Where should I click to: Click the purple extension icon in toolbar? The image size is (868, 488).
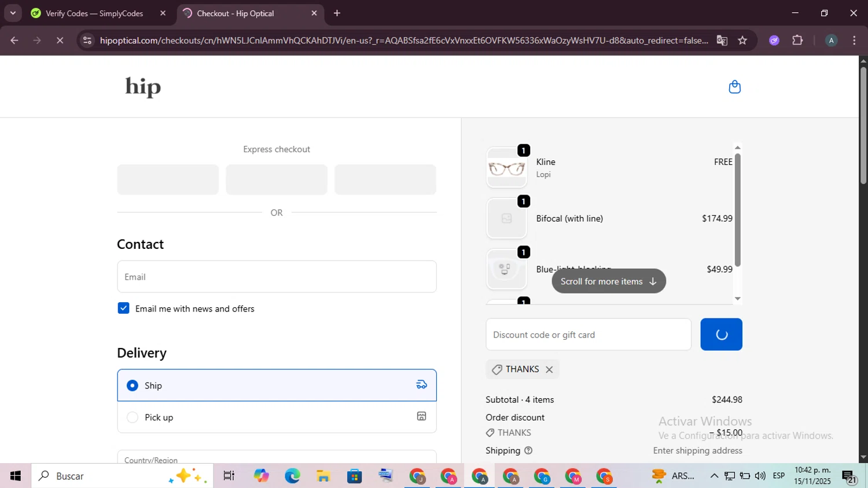pos(774,41)
